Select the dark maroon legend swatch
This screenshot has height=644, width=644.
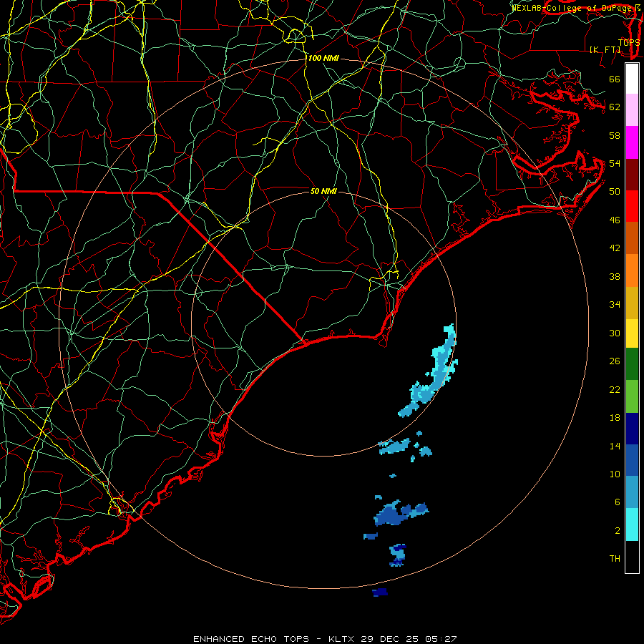pos(632,175)
